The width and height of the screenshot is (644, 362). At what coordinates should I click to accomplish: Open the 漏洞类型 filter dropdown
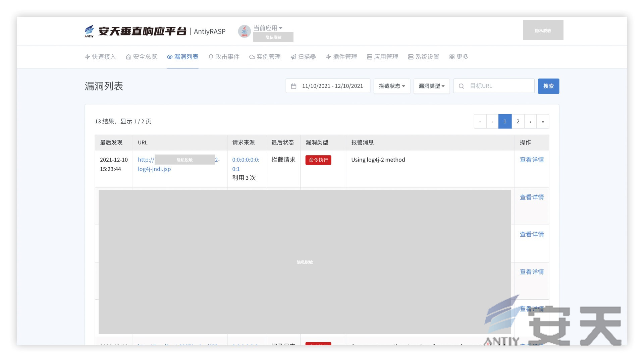[431, 86]
